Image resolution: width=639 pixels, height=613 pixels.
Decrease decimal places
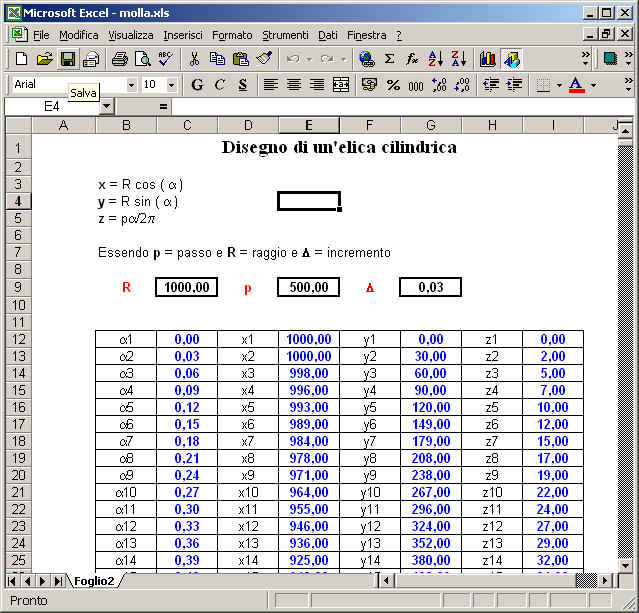(462, 85)
